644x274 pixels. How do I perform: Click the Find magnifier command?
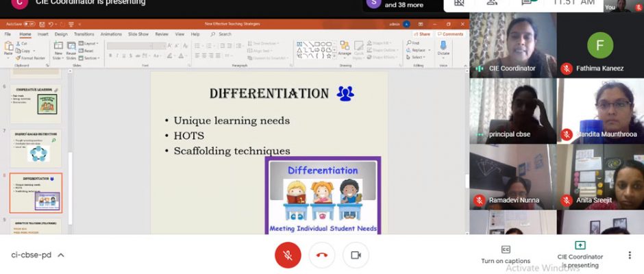(412, 42)
